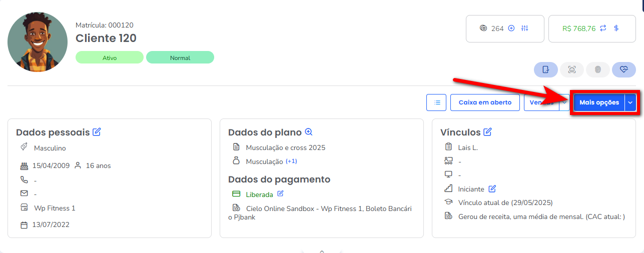This screenshot has width=644, height=253.
Task: Toggle the facial recognition pill
Action: tap(572, 69)
